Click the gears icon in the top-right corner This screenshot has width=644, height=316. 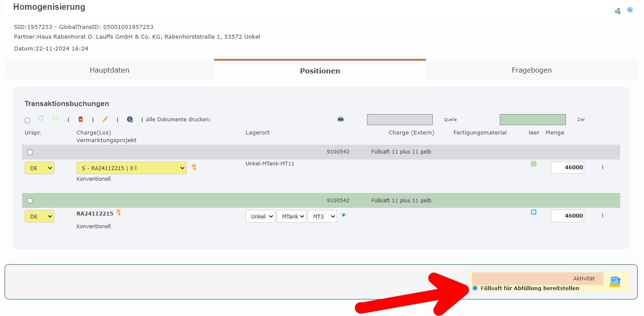[618, 11]
